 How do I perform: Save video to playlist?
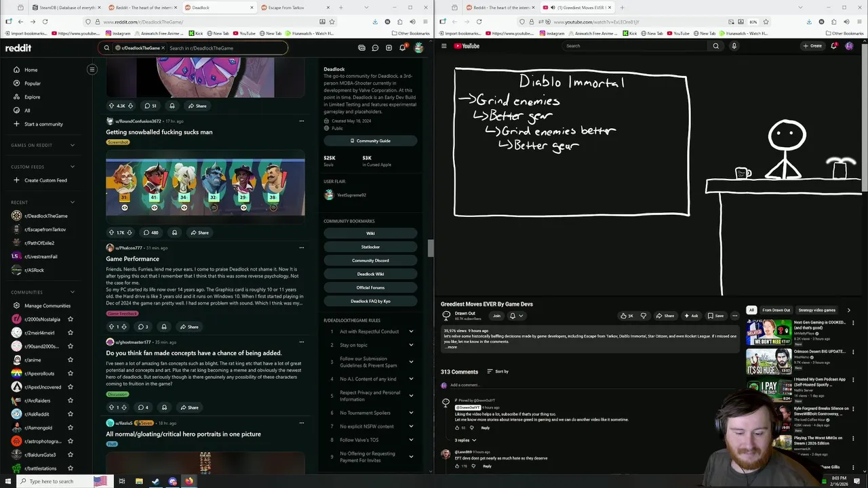[715, 316]
